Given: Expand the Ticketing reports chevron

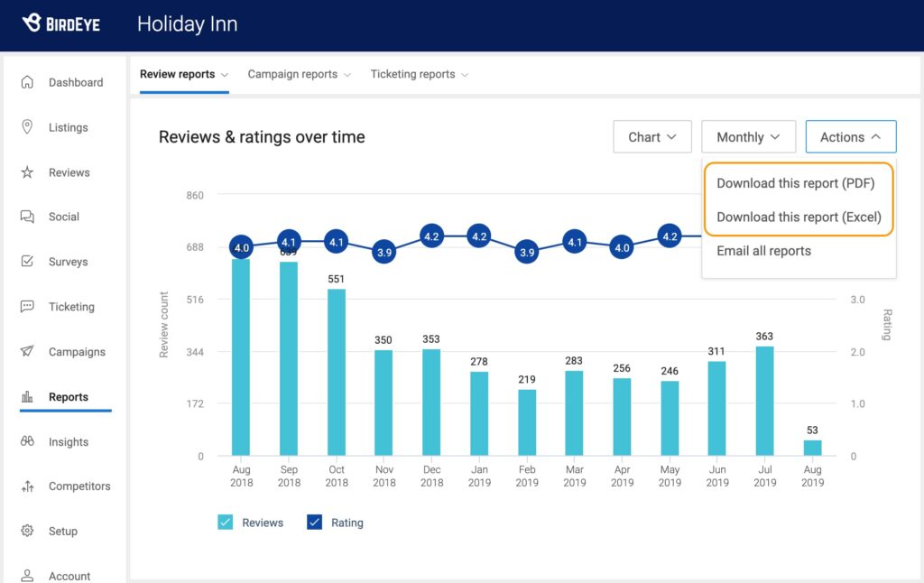Looking at the screenshot, I should pyautogui.click(x=465, y=75).
